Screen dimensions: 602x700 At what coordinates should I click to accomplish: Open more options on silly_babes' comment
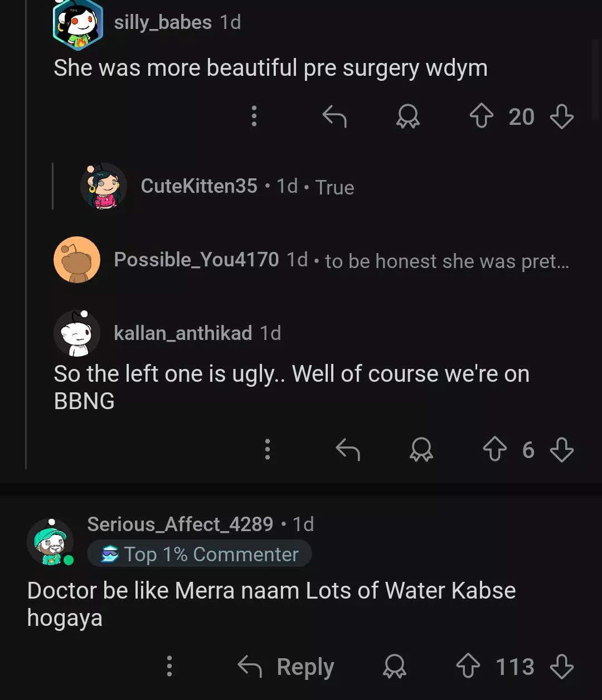point(254,116)
